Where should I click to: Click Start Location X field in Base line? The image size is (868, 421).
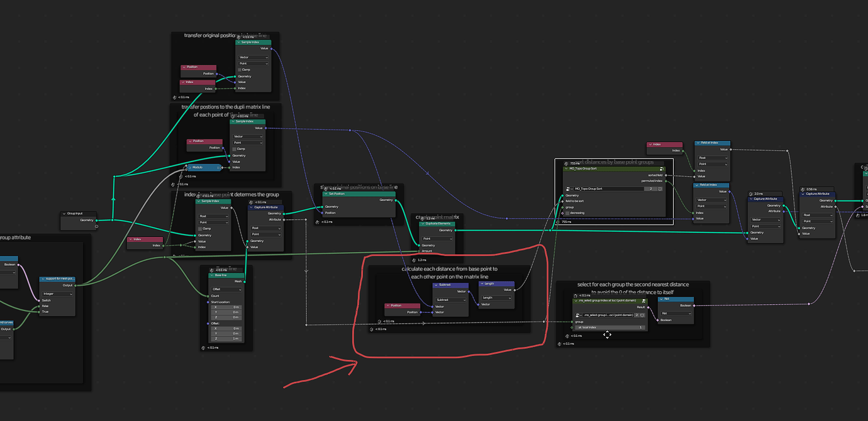pyautogui.click(x=226, y=307)
